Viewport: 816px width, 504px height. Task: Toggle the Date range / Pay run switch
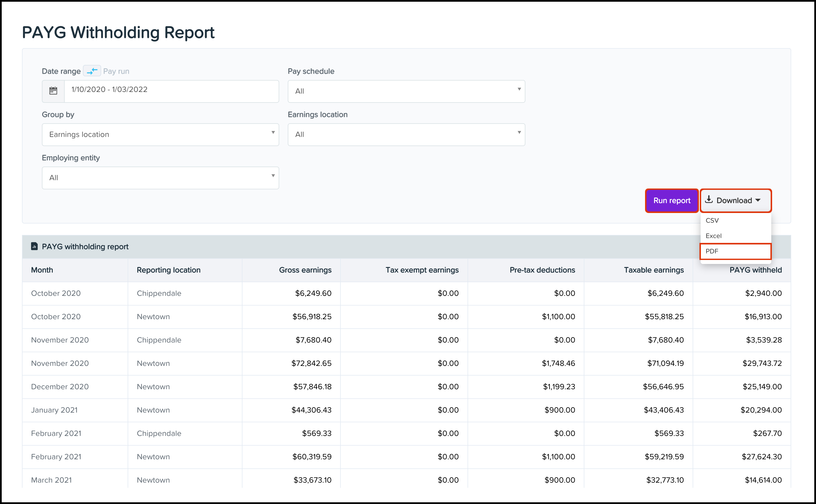tap(92, 71)
